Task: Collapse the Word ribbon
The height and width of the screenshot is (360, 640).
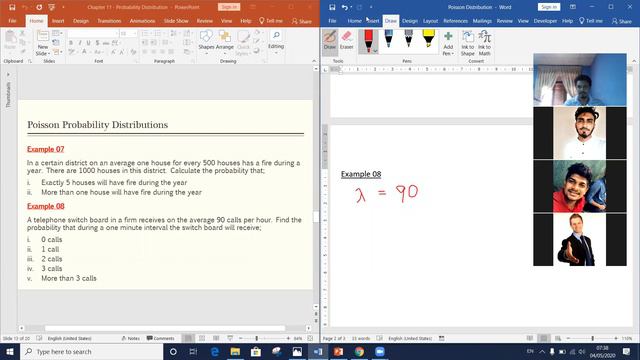Action: 634,61
